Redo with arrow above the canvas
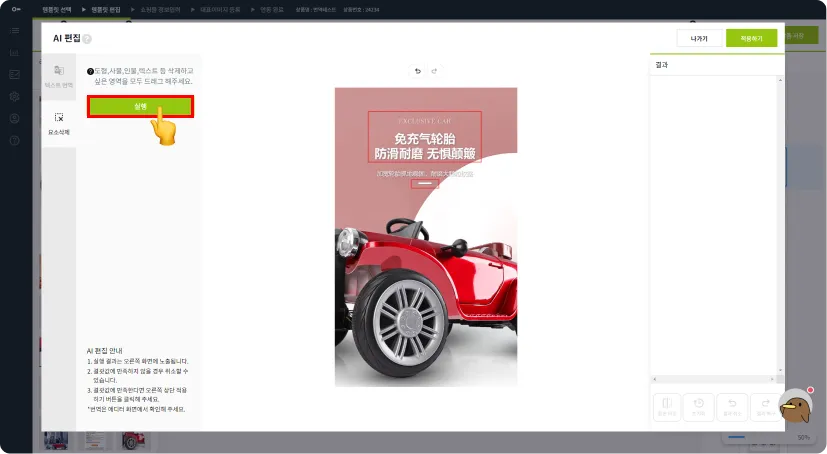The height and width of the screenshot is (454, 827). tap(434, 71)
